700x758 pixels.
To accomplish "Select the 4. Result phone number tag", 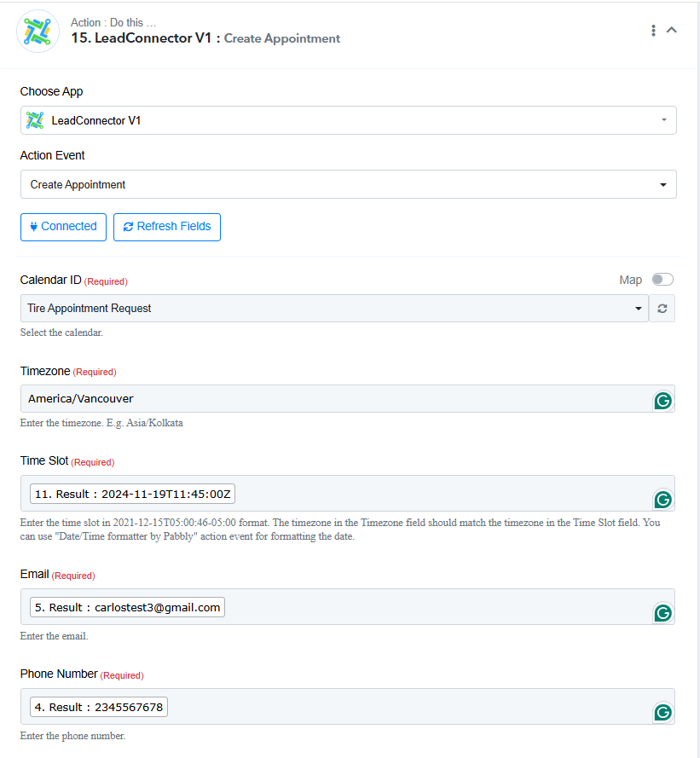I will pyautogui.click(x=99, y=707).
